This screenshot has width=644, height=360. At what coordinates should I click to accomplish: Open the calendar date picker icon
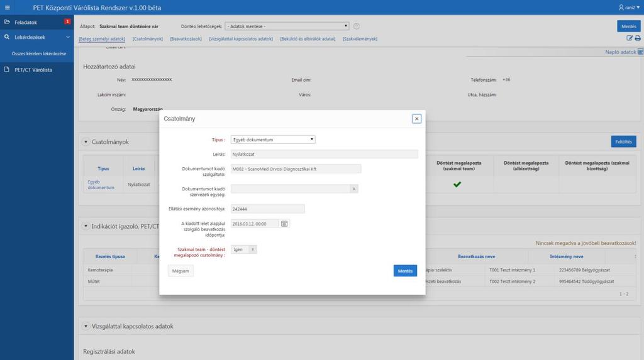click(284, 224)
